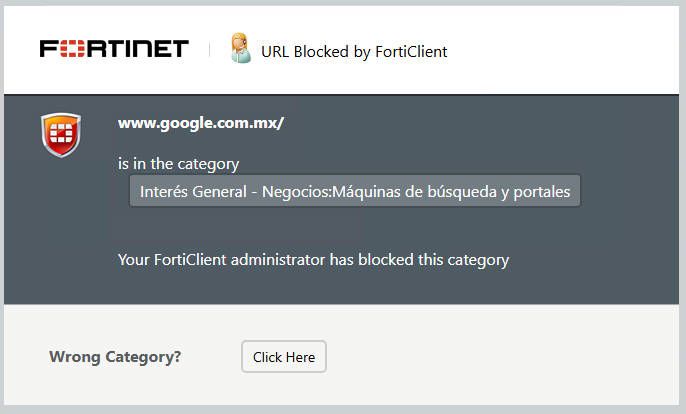Click the Fortinet logo in the header
Viewport: 686px width, 414px height.
(114, 49)
